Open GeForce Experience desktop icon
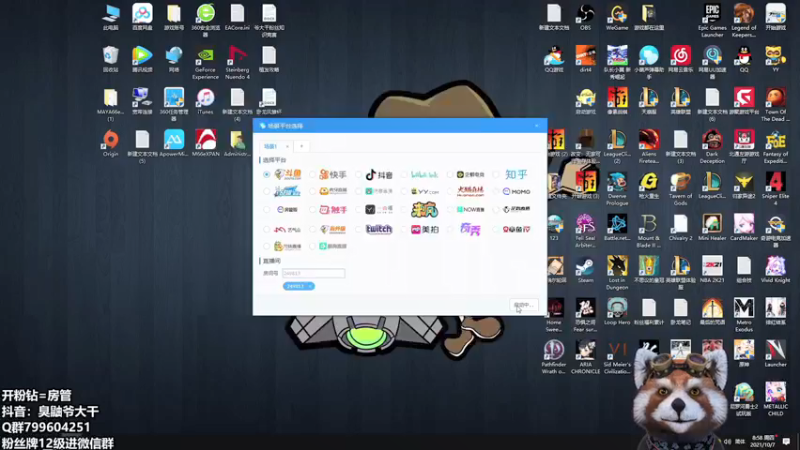800x450 pixels. point(205,63)
